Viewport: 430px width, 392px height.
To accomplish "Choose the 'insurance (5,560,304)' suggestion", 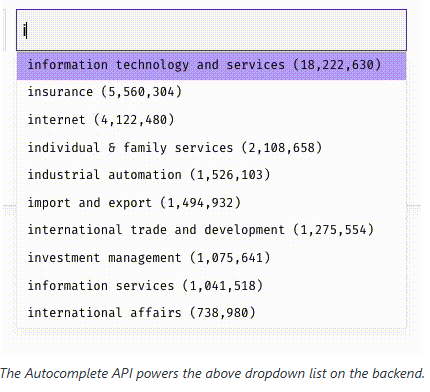I will pyautogui.click(x=211, y=92).
